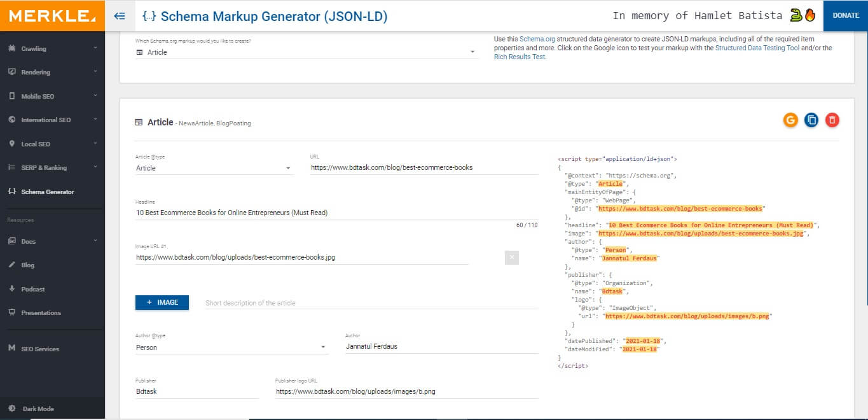Collapse the sidebar using the arrow icon
Screen dimensions: 868x420
119,15
